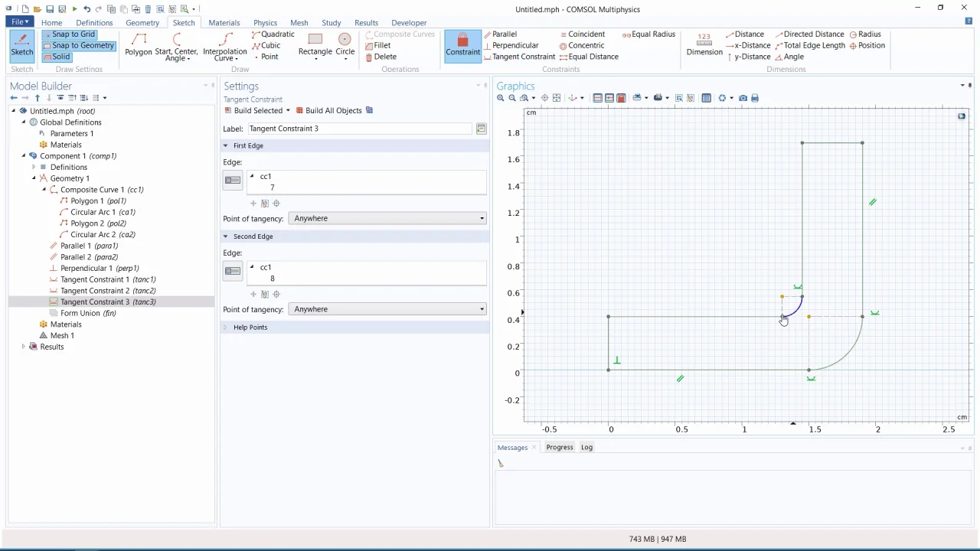980x551 pixels.
Task: Toggle the Constraint lock button
Action: coord(462,45)
